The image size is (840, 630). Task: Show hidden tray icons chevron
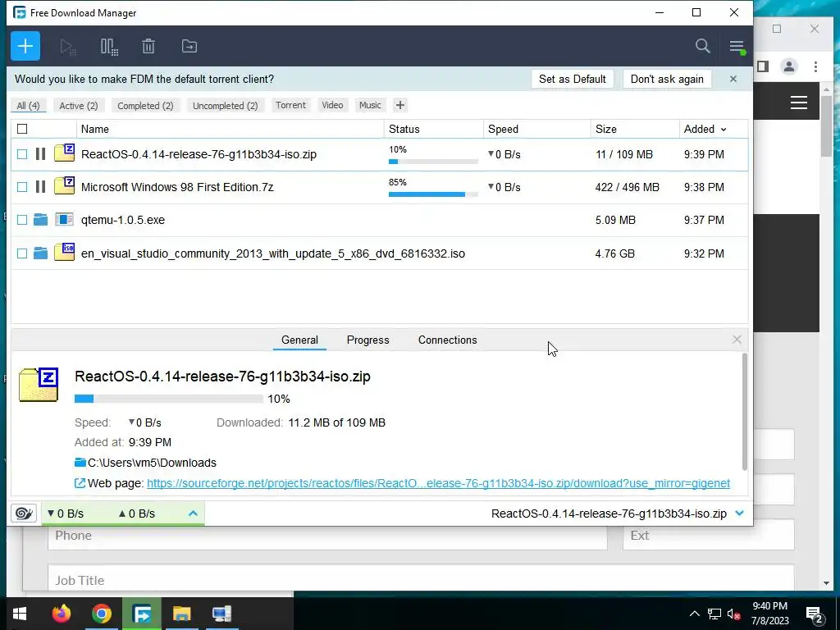coord(694,614)
